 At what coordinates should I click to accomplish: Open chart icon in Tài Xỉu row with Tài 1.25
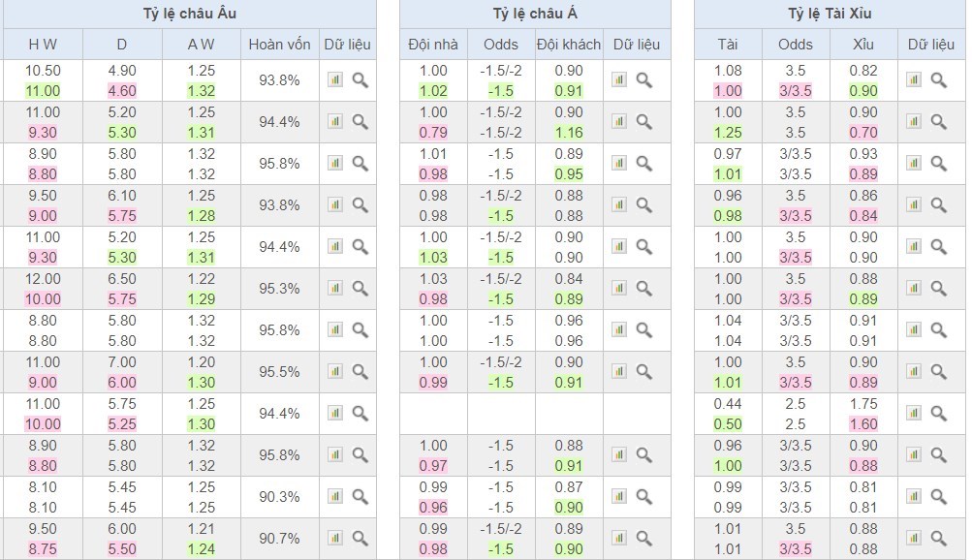(x=913, y=122)
